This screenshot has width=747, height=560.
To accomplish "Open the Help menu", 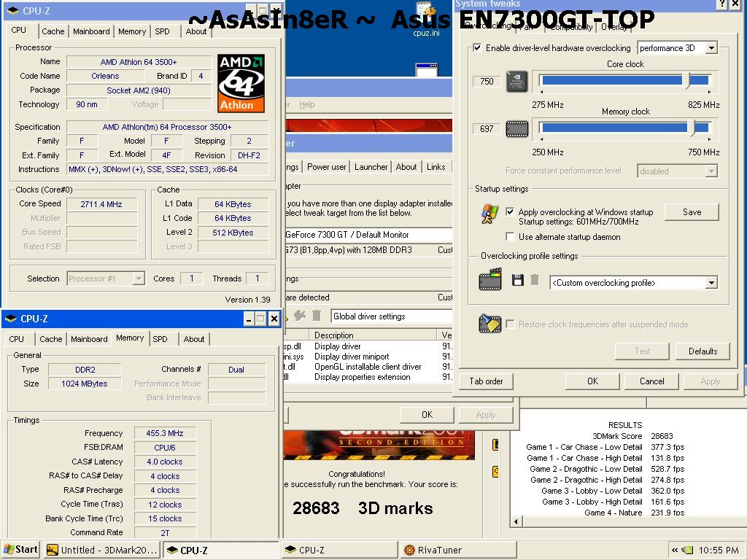I will point(307,104).
